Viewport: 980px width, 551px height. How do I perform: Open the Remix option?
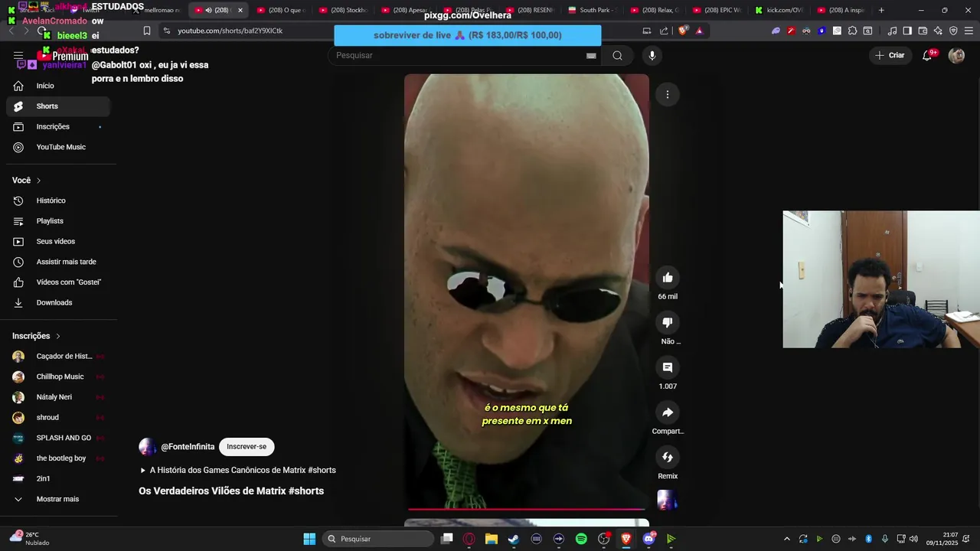pos(667,458)
